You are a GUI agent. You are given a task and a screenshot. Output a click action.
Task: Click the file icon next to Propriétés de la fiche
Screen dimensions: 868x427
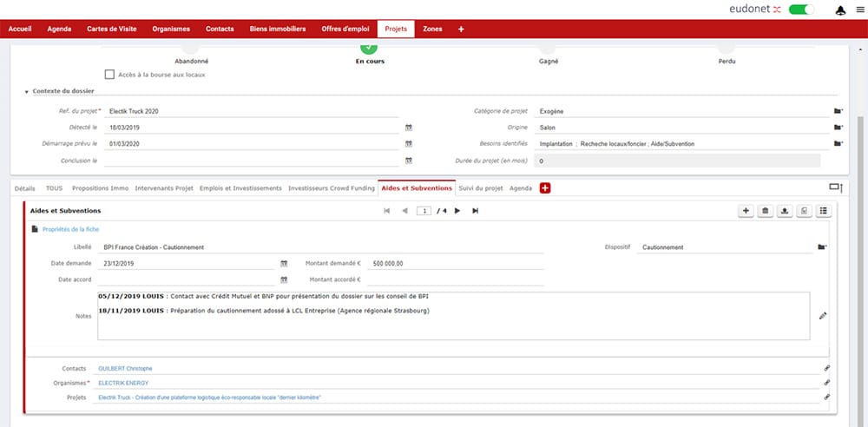tap(35, 229)
